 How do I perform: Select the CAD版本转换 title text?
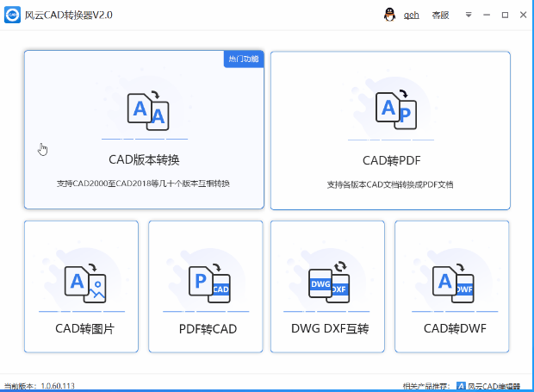144,159
